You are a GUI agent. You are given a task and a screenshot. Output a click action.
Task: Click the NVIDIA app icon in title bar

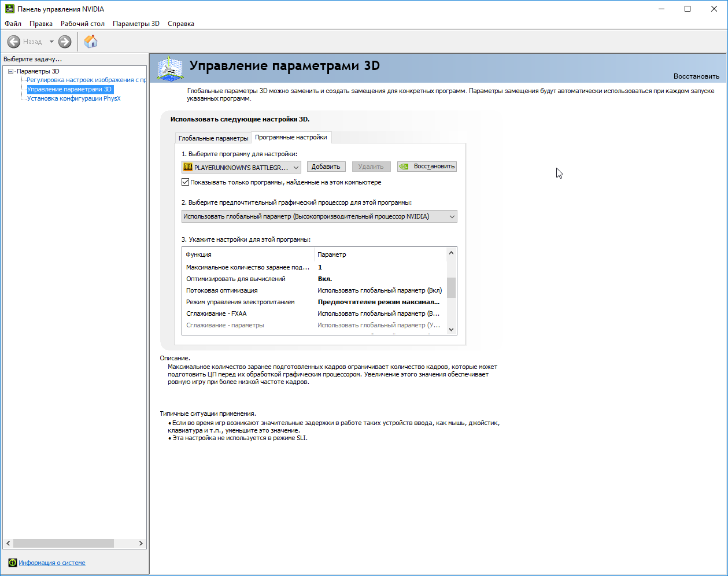point(9,9)
